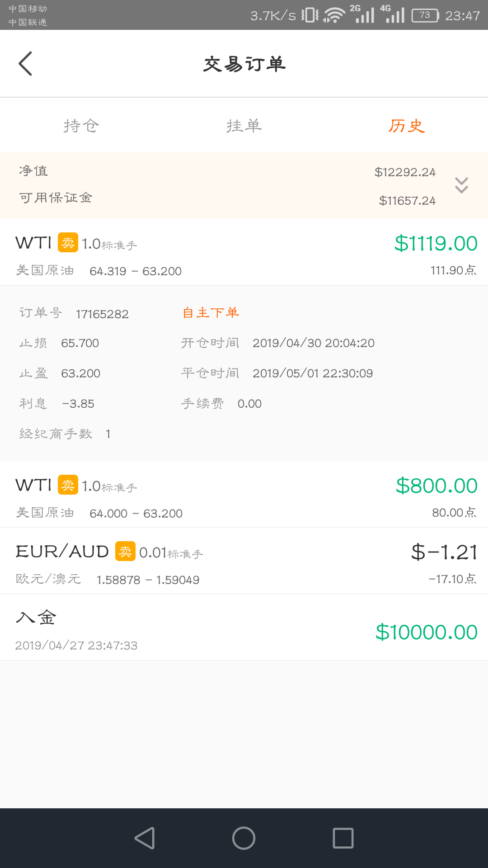Tap sell badge on second WTI order
488x868 pixels.
pos(68,485)
